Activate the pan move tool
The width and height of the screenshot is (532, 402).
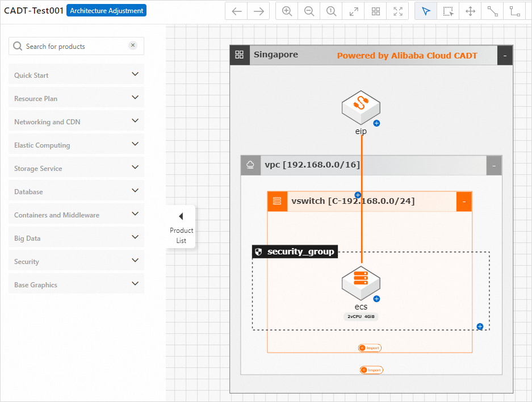pyautogui.click(x=471, y=11)
